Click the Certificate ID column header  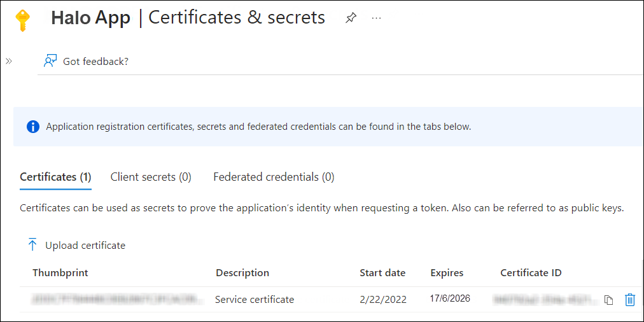tap(531, 273)
